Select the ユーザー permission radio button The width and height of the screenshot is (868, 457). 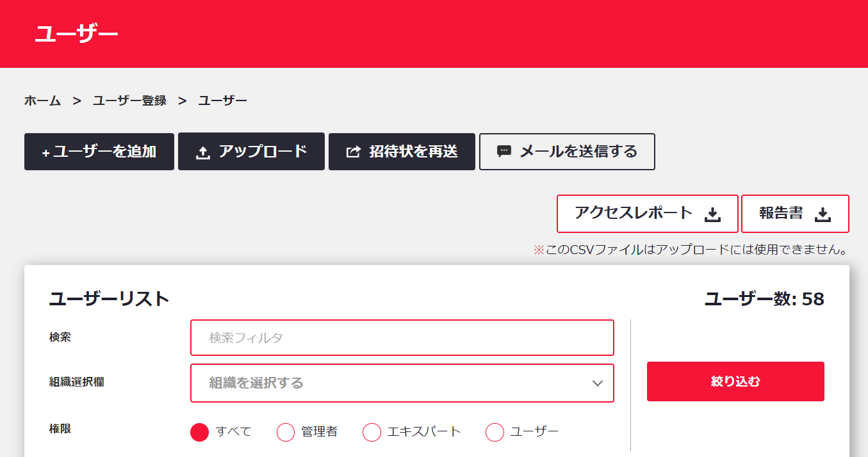(495, 432)
